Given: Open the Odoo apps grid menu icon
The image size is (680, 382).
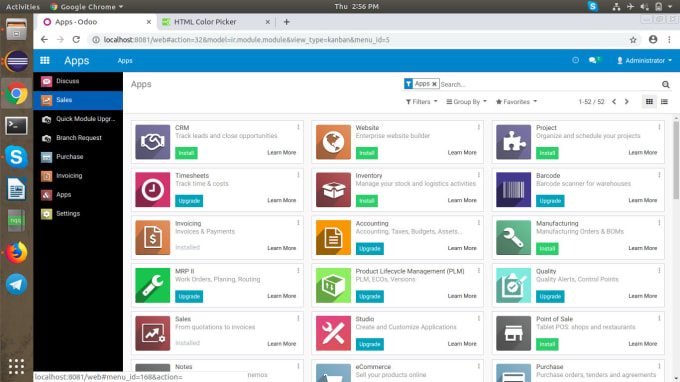Looking at the screenshot, I should pyautogui.click(x=45, y=60).
